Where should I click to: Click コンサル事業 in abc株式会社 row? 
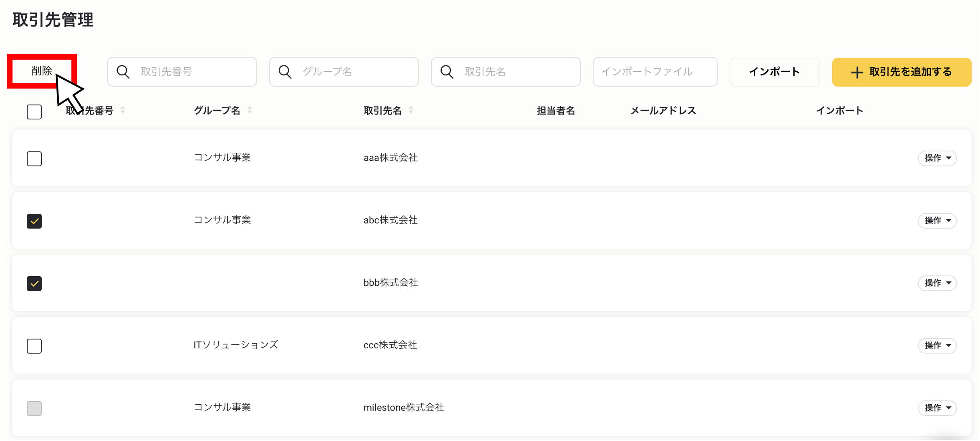click(222, 220)
